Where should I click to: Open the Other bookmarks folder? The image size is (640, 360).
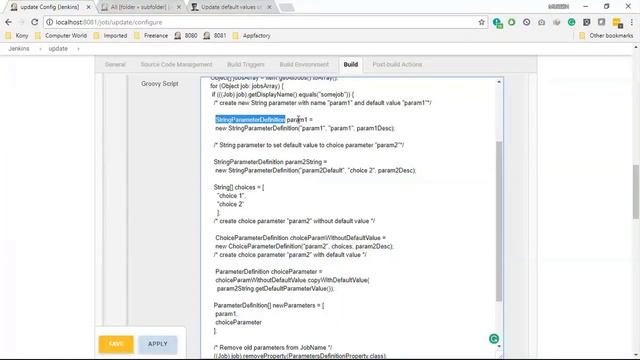coord(606,36)
